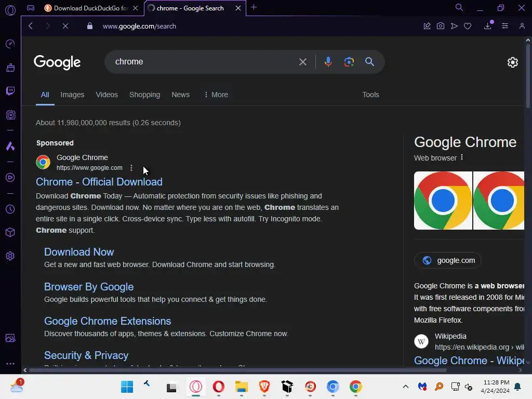Click the google.com chip button
532x399 pixels.
[448, 261]
